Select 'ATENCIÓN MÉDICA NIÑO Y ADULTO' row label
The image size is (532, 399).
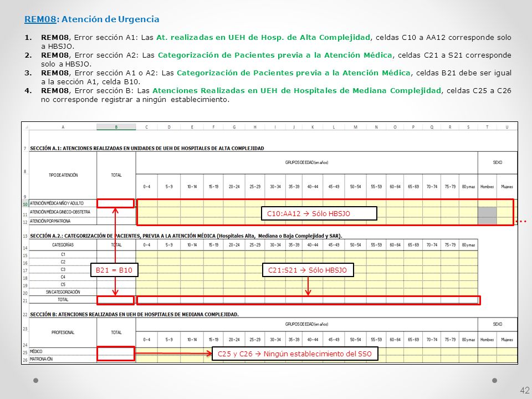pyautogui.click(x=63, y=203)
